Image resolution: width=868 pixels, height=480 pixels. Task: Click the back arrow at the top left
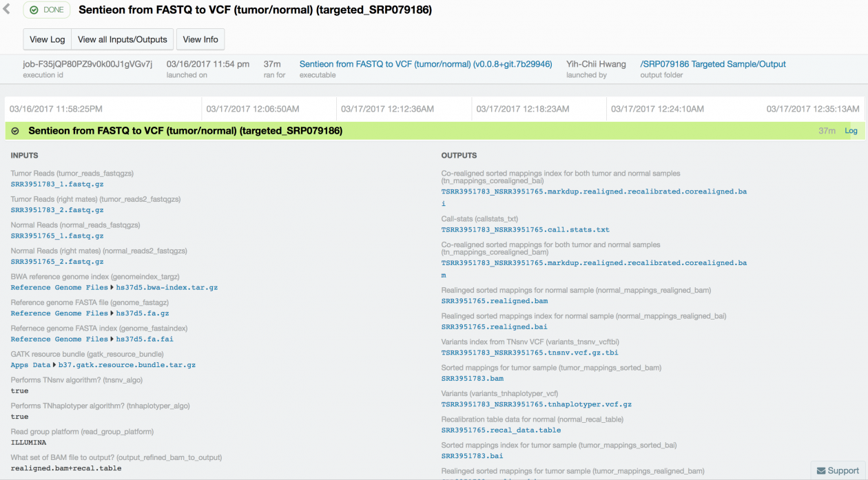pos(8,10)
